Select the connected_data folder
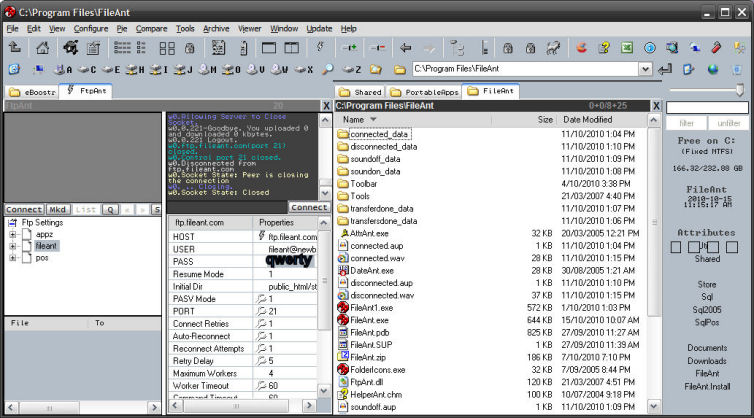The image size is (754, 418). pyautogui.click(x=379, y=134)
